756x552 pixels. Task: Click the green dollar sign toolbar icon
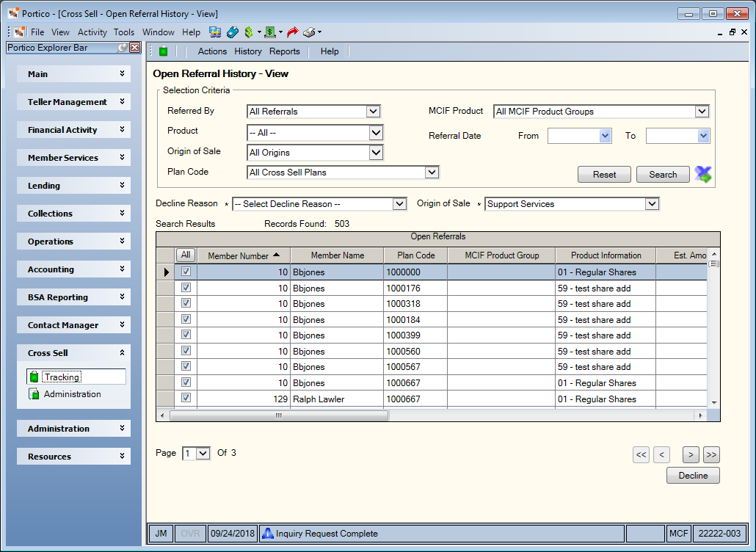[x=249, y=32]
